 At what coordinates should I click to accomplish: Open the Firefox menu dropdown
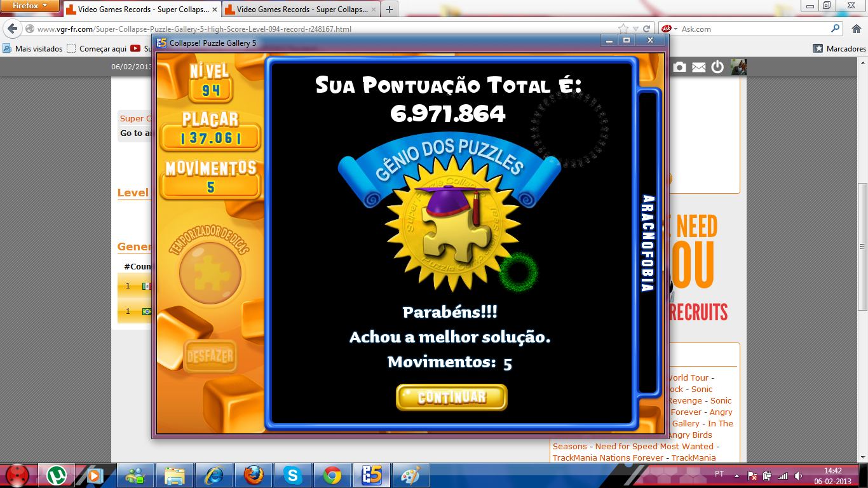tap(31, 6)
